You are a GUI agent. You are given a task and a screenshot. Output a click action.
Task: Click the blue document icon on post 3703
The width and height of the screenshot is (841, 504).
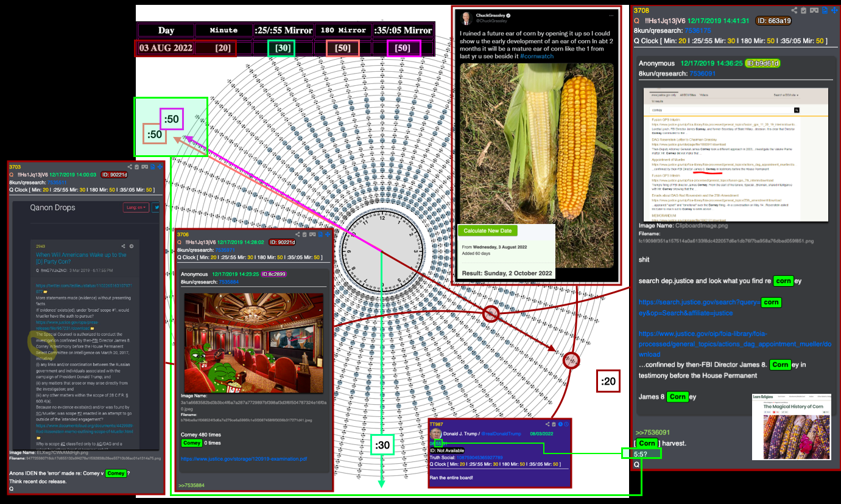click(152, 167)
